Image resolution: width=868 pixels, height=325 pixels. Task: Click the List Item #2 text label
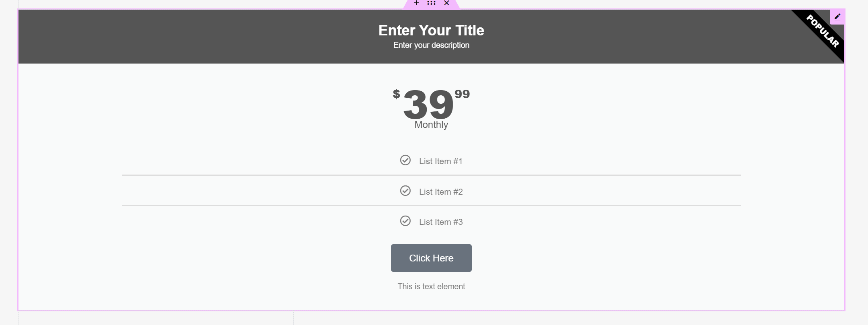point(441,191)
